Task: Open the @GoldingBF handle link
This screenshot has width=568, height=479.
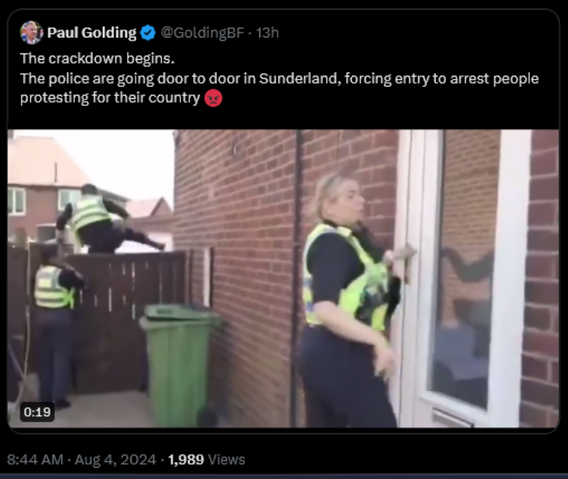Action: 202,33
